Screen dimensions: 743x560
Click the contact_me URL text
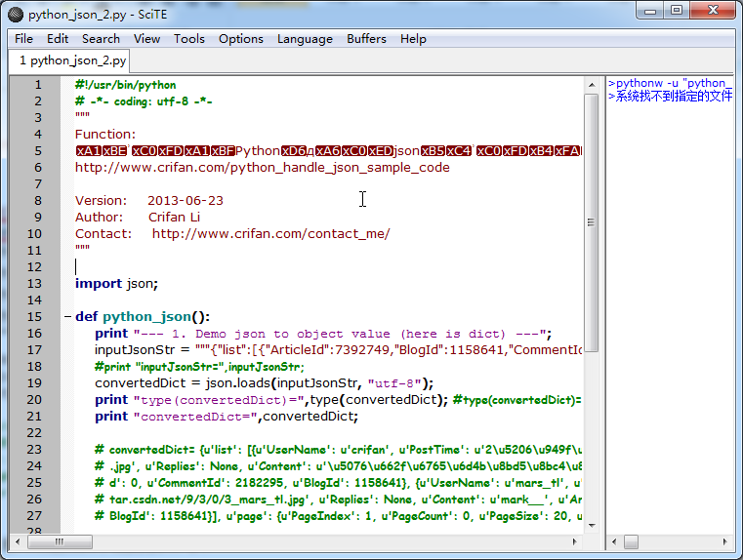[x=270, y=234]
